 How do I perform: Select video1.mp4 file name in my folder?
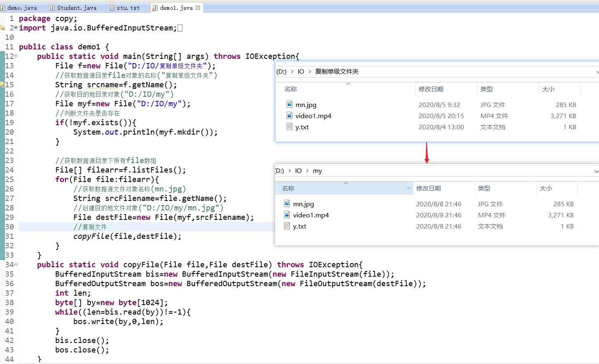coord(311,215)
